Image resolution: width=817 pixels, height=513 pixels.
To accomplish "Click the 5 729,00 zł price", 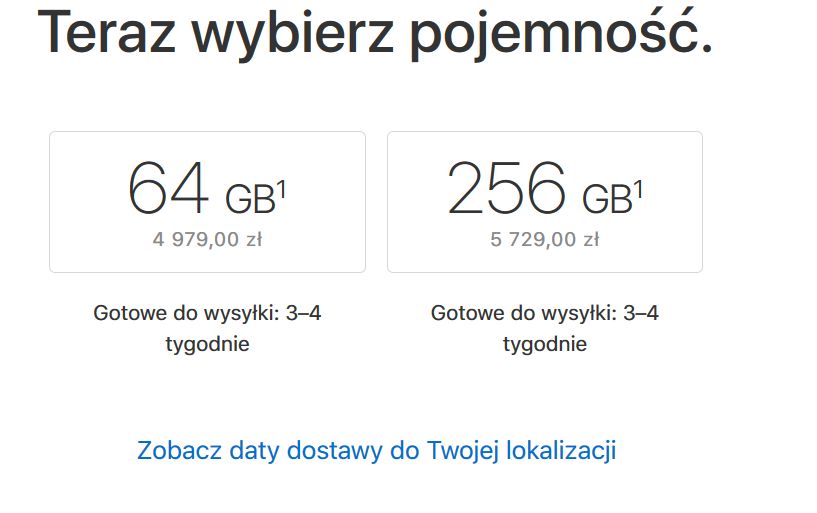I will [x=545, y=239].
